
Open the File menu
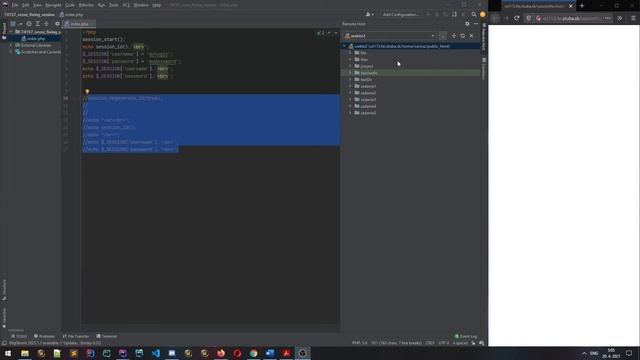[15, 5]
